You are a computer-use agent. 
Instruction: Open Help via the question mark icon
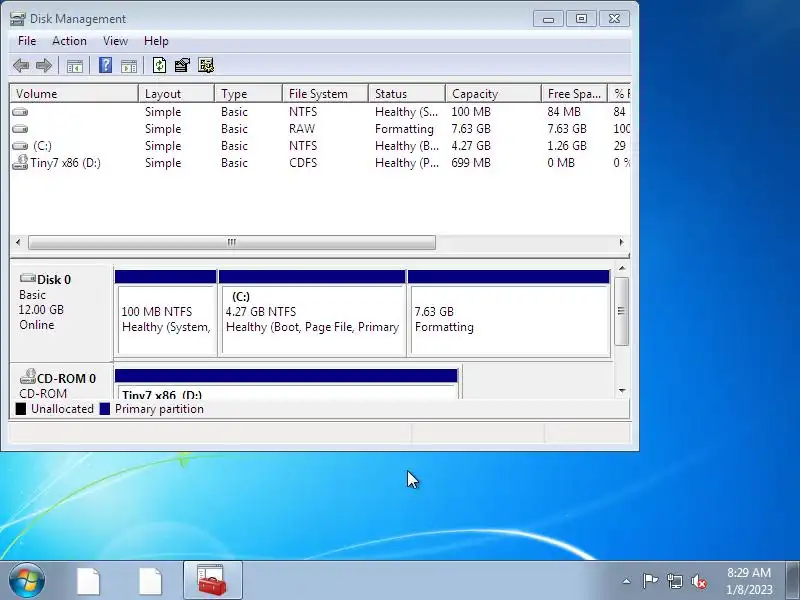tap(105, 65)
